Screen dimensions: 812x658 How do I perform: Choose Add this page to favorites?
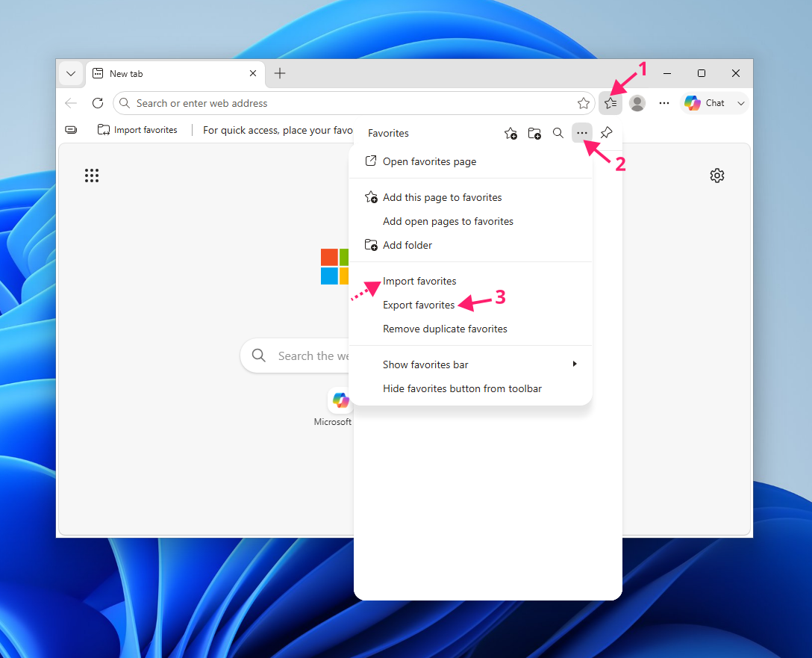[x=470, y=197]
